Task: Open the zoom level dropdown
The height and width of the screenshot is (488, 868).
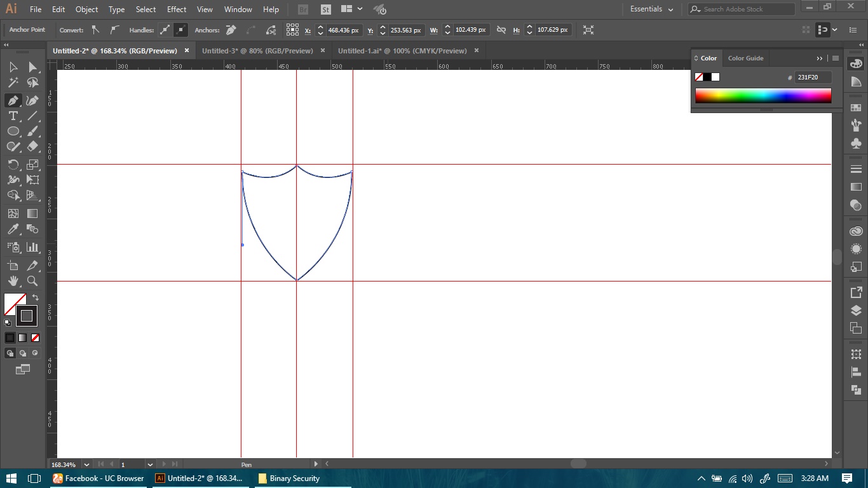Action: [86, 464]
